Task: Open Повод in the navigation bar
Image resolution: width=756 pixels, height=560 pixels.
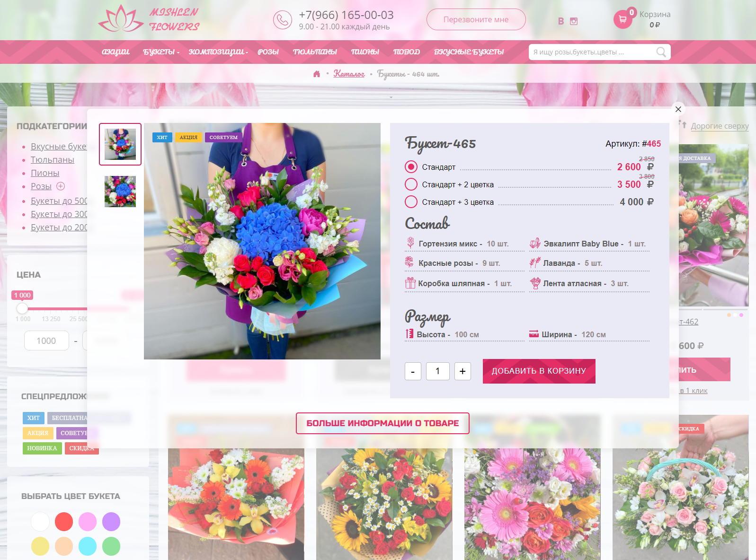Action: click(407, 52)
